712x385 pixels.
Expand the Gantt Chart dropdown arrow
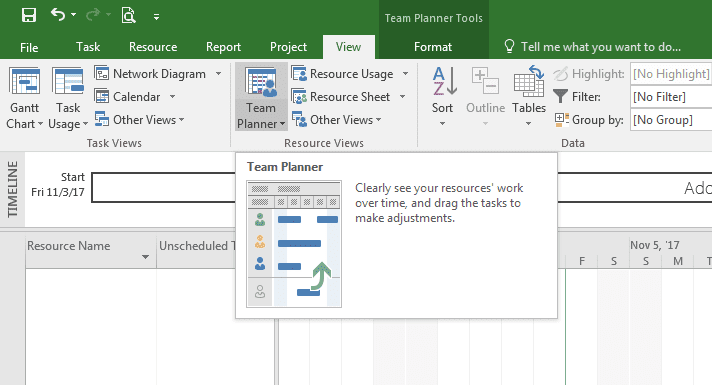tap(40, 123)
